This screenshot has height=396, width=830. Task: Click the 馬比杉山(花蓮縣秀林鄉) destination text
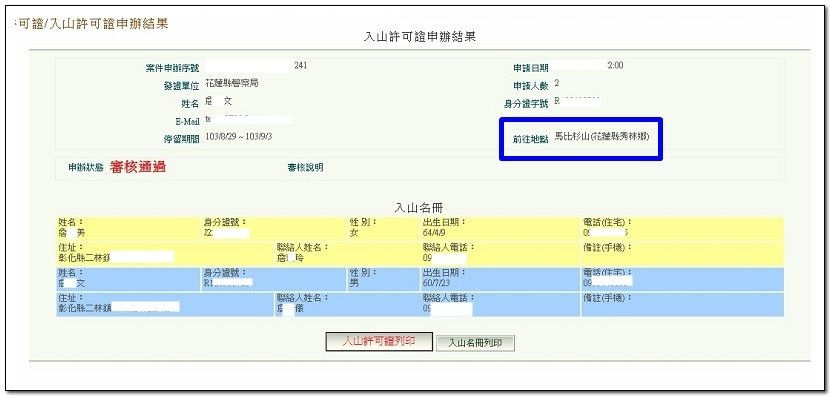point(601,137)
